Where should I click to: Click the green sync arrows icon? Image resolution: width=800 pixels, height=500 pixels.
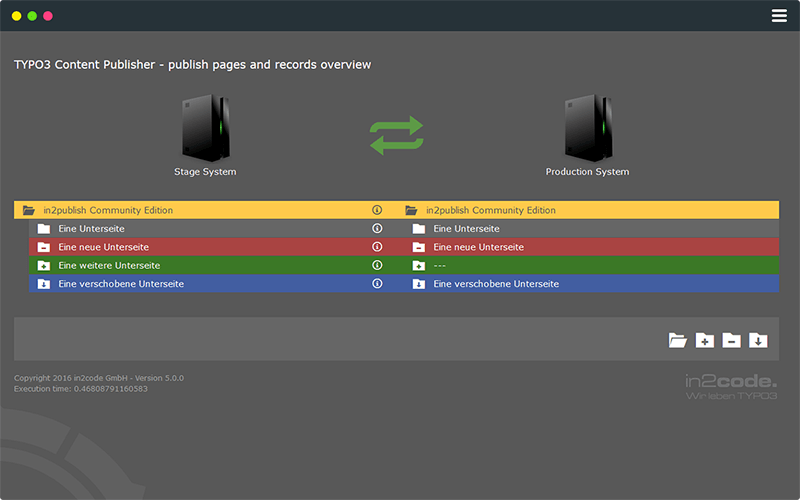[396, 135]
